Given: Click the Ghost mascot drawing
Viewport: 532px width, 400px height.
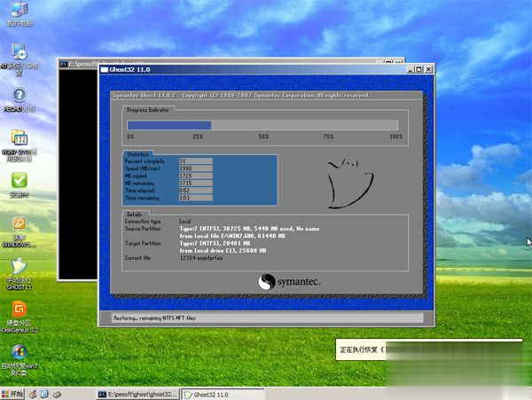Looking at the screenshot, I should tap(345, 184).
